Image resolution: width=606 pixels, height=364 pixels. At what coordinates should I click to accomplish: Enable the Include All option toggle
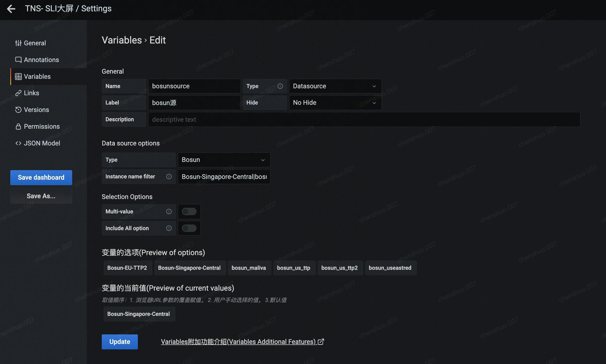click(189, 228)
